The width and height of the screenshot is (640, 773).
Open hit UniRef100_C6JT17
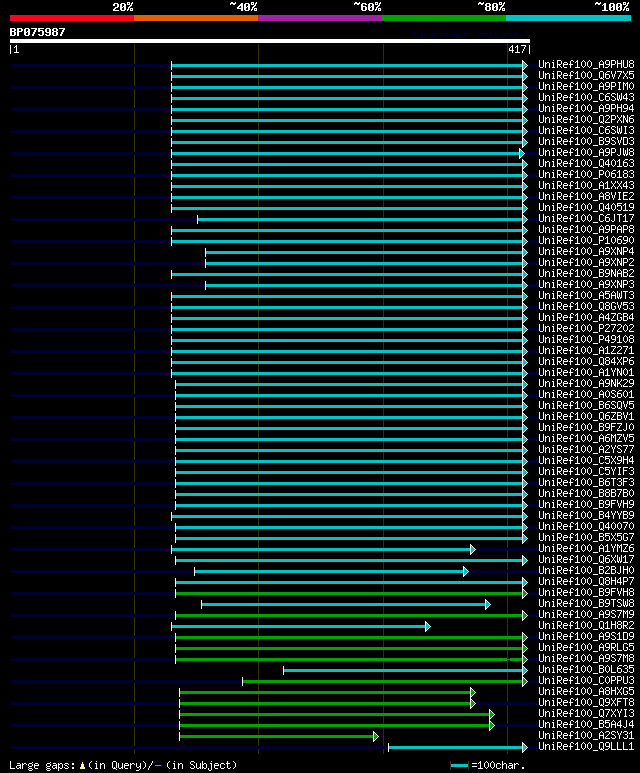coord(586,218)
